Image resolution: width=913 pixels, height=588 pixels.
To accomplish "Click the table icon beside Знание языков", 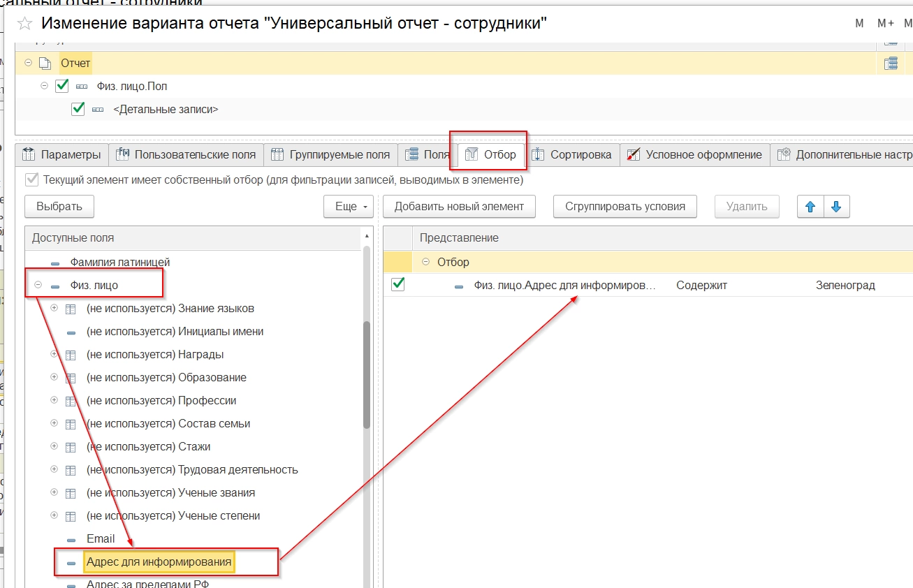I will (x=71, y=309).
